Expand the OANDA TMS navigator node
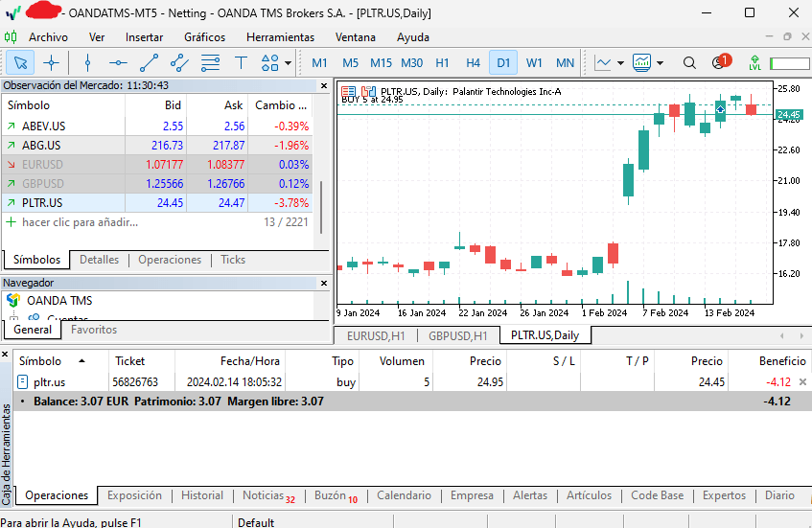 tap(59, 301)
